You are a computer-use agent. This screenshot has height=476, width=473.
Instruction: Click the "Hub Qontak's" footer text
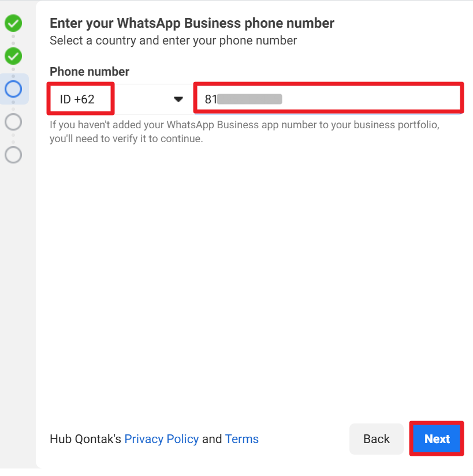click(x=85, y=439)
